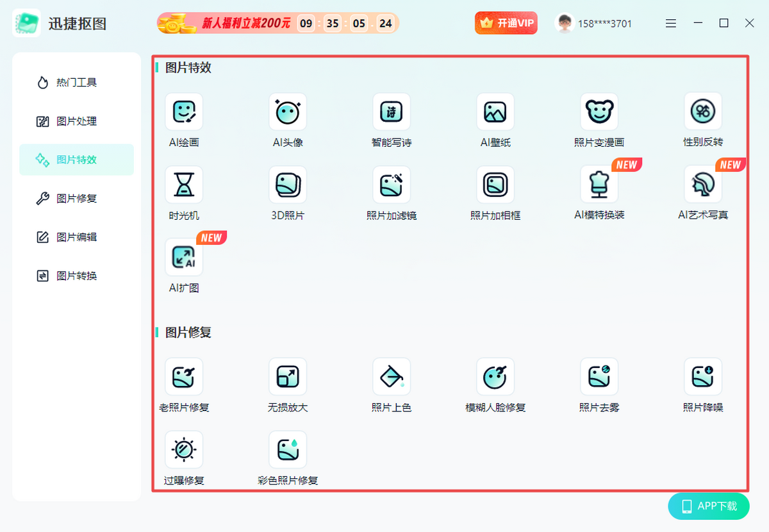Click the APP下载 button
Image resolution: width=769 pixels, height=532 pixels.
709,506
